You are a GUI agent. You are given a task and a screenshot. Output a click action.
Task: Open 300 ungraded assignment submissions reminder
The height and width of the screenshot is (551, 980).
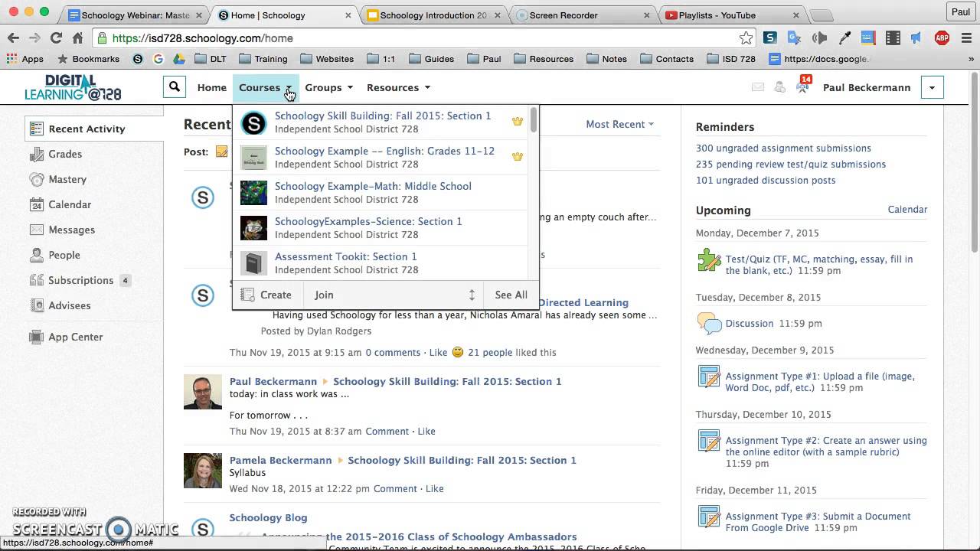(x=783, y=148)
